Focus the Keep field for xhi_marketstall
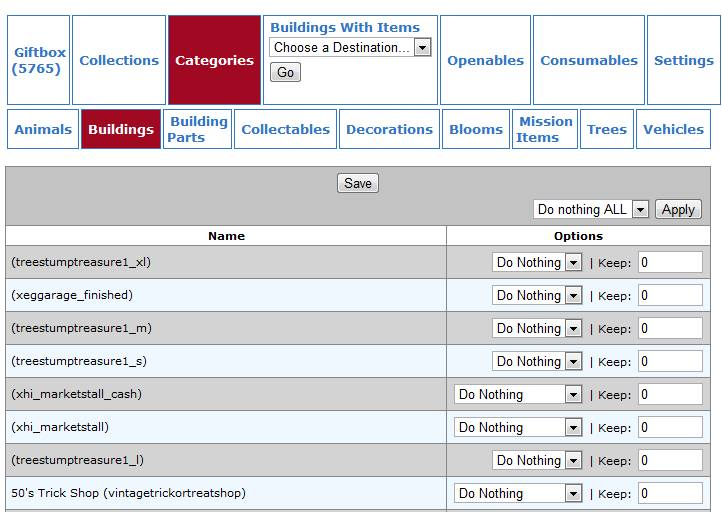The height and width of the screenshot is (512, 722). coord(670,427)
